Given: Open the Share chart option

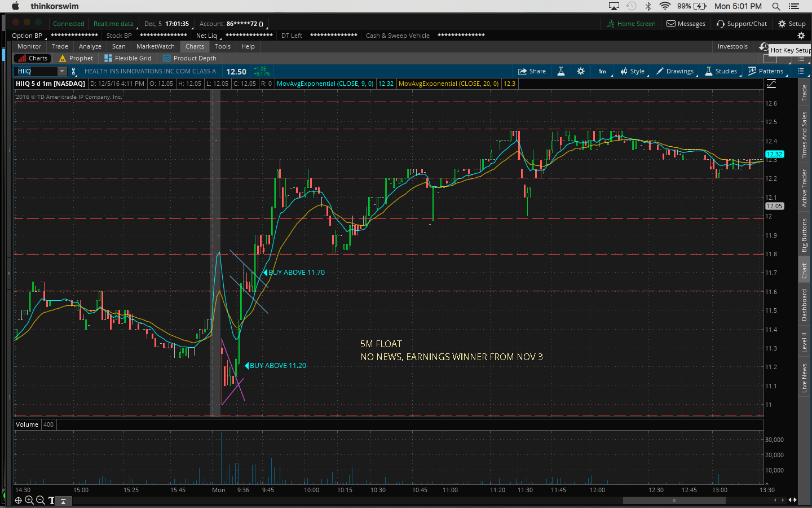Looking at the screenshot, I should (x=532, y=71).
